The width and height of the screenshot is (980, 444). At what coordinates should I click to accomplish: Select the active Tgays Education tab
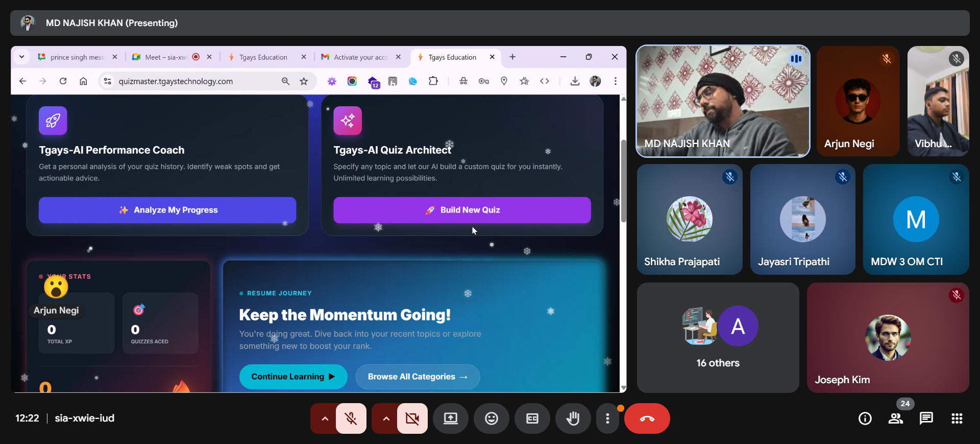click(452, 57)
